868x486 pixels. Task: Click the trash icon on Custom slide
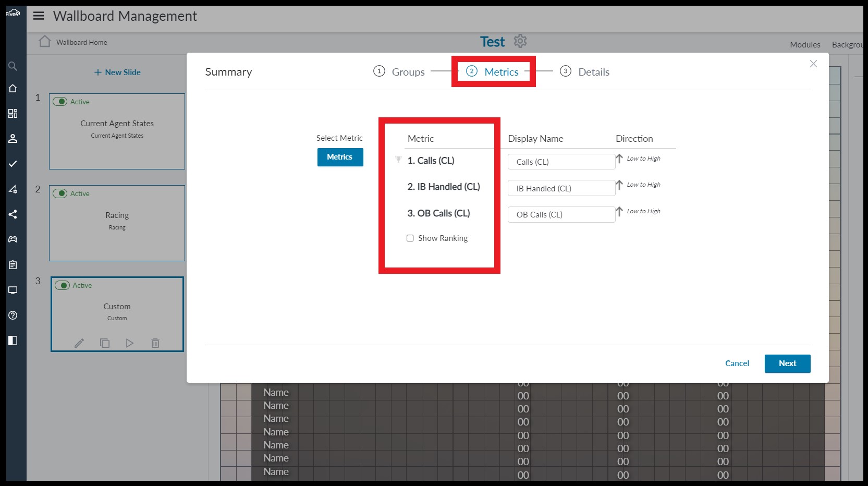[155, 343]
